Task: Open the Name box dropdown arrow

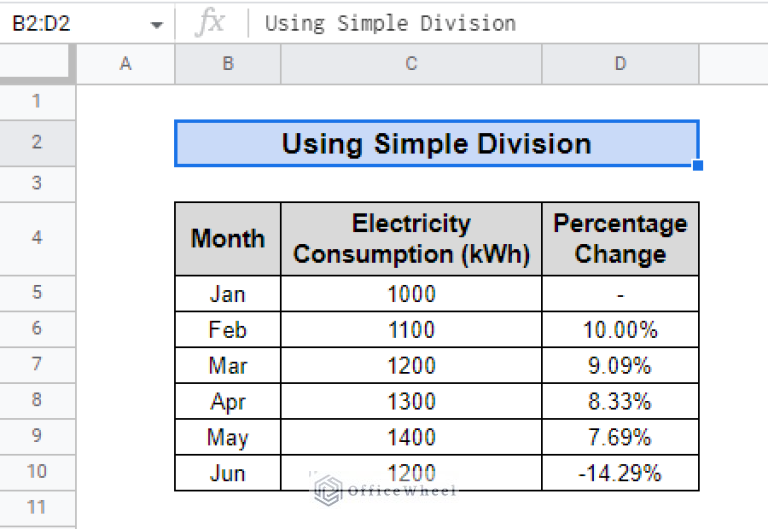Action: click(x=156, y=23)
